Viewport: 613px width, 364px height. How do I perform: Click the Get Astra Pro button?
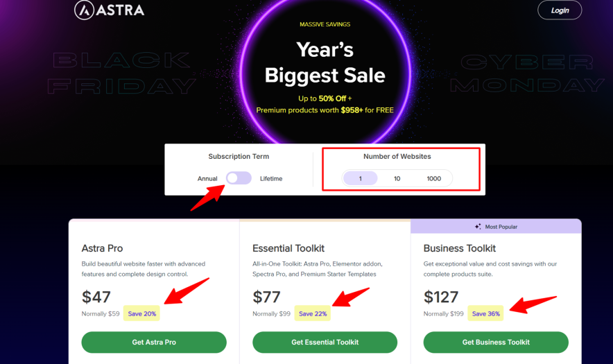pyautogui.click(x=154, y=342)
